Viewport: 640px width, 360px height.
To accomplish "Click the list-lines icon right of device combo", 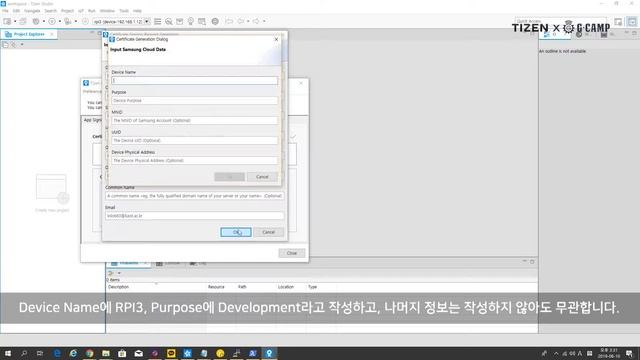I will click(x=158, y=21).
